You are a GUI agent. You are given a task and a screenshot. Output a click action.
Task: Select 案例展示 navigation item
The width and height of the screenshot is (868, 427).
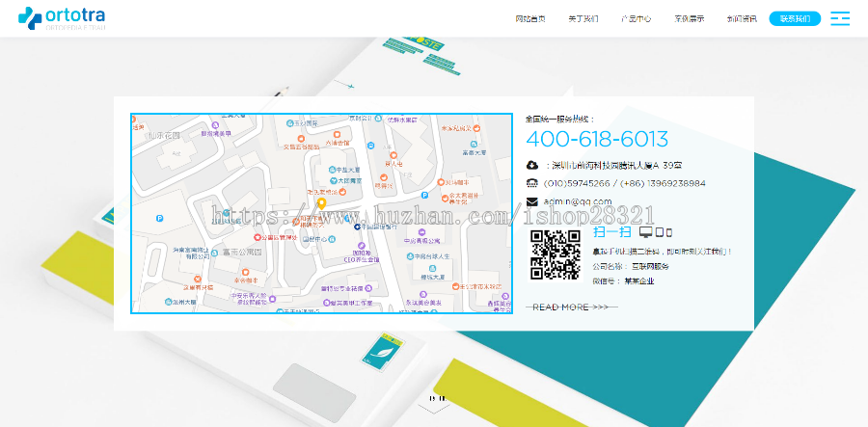click(689, 18)
